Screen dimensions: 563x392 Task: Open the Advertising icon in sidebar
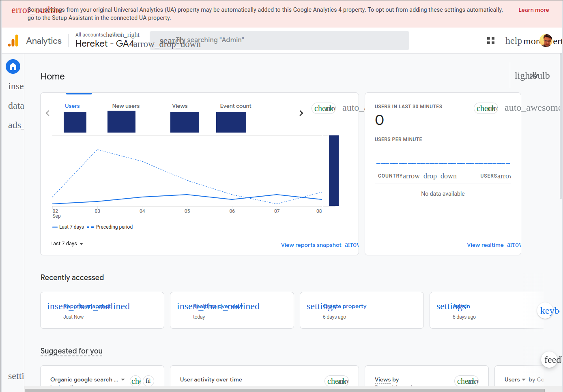point(15,125)
